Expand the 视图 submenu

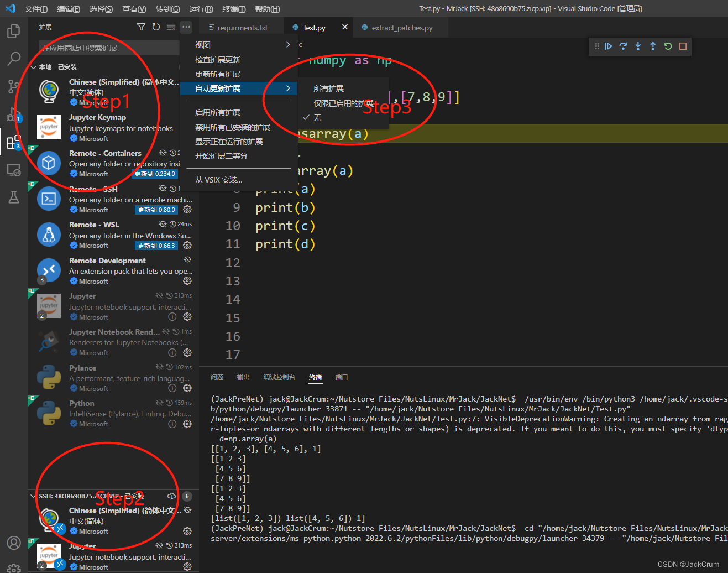[239, 45]
